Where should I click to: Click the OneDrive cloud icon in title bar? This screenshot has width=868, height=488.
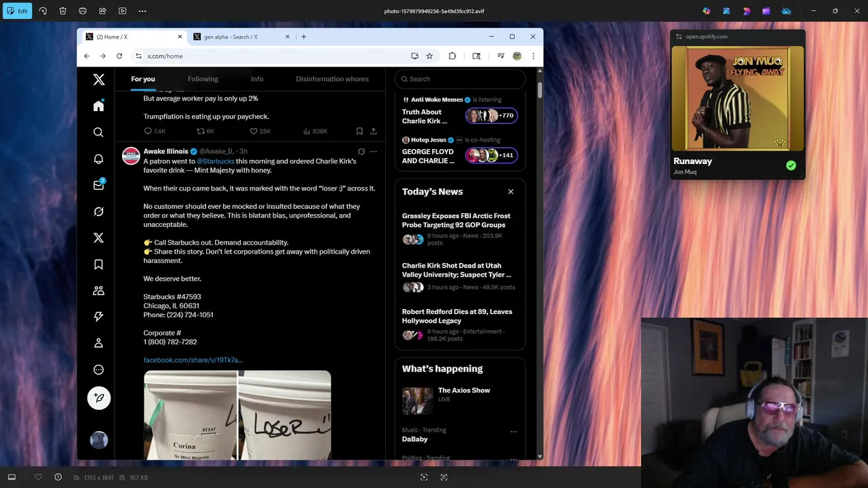tap(786, 11)
